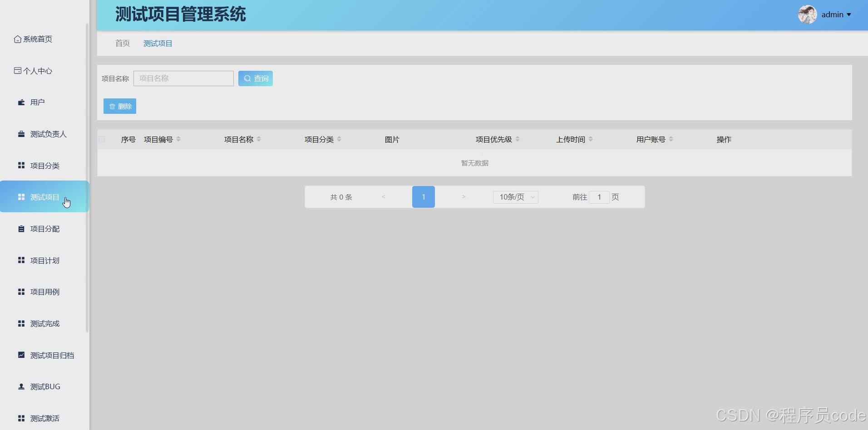Select 项目分类 in the sidebar

coord(44,166)
